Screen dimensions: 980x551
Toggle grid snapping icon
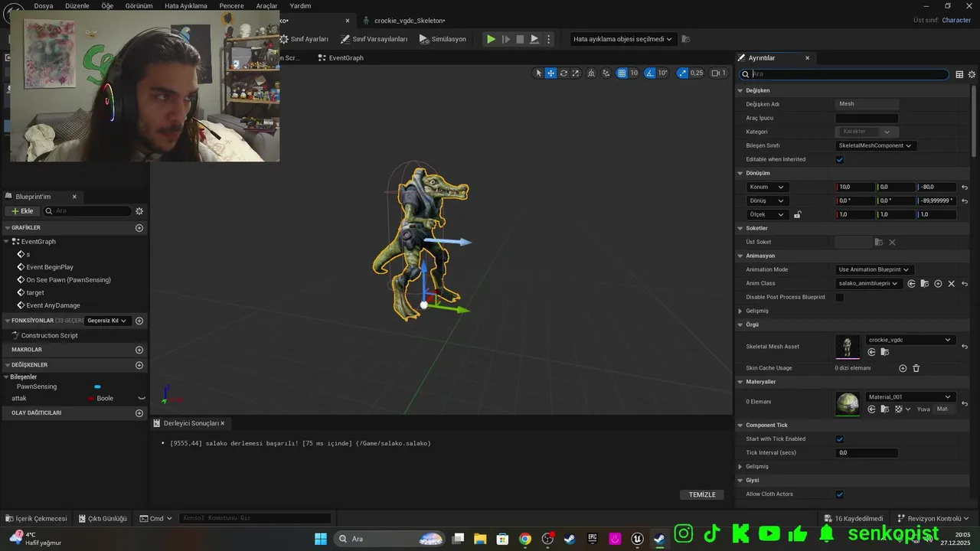pos(622,73)
